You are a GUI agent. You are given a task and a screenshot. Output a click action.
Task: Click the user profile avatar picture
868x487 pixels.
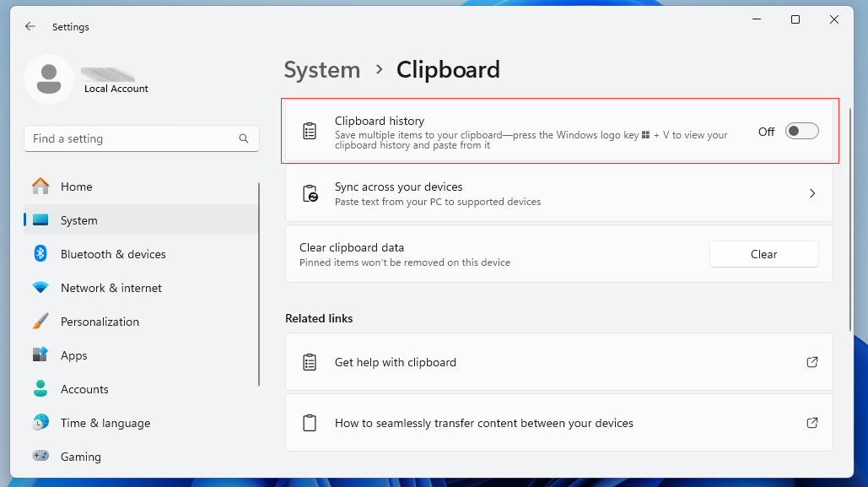[49, 79]
